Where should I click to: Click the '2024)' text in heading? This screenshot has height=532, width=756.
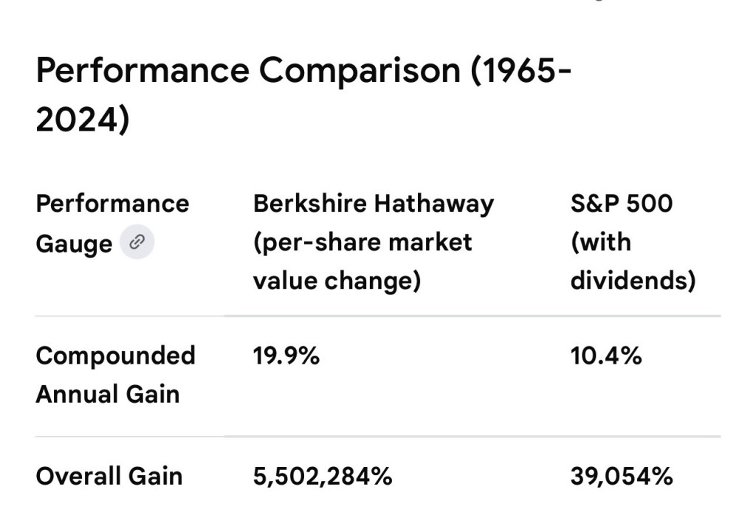(83, 120)
